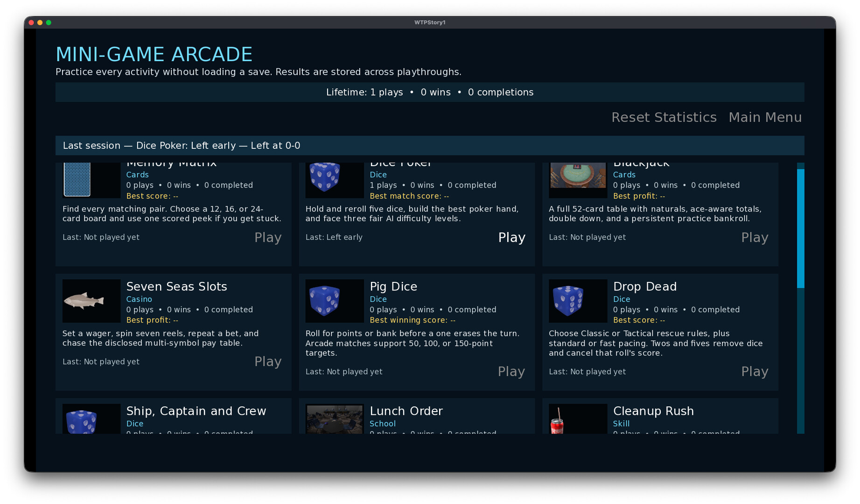The height and width of the screenshot is (504, 860).
Task: Click the 'Find every matching pair' description
Action: coord(172,214)
